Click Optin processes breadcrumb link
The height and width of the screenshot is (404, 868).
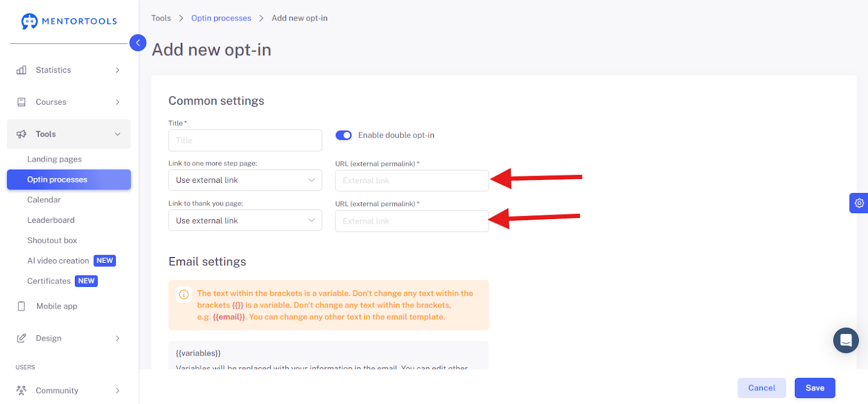[221, 18]
